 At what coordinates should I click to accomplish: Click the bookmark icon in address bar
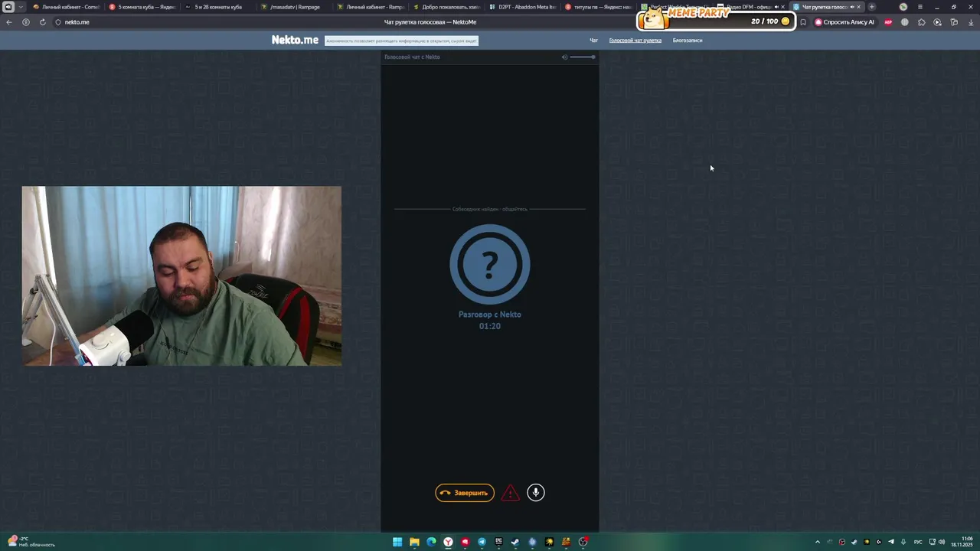[x=802, y=22]
